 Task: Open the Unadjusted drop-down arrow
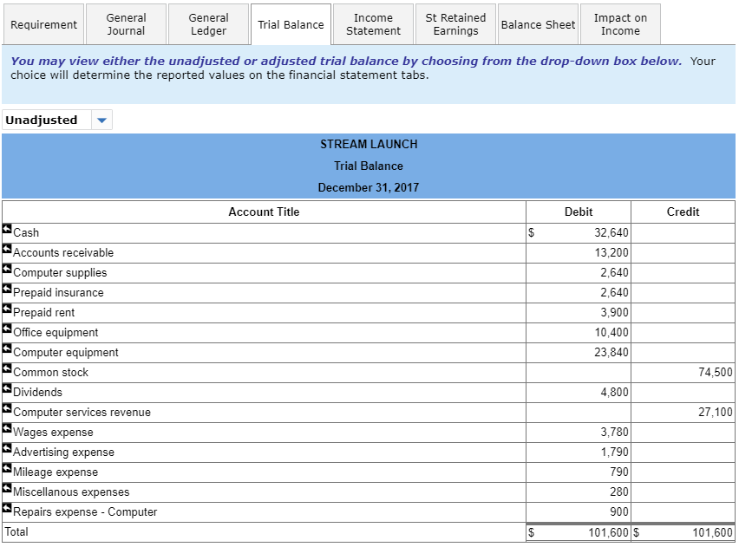(101, 120)
